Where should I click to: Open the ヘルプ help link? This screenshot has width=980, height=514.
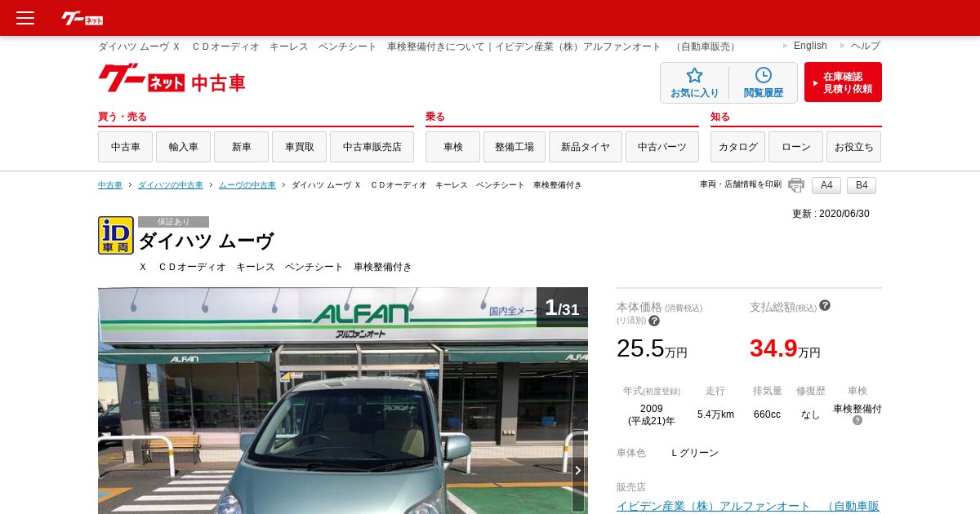click(x=866, y=46)
